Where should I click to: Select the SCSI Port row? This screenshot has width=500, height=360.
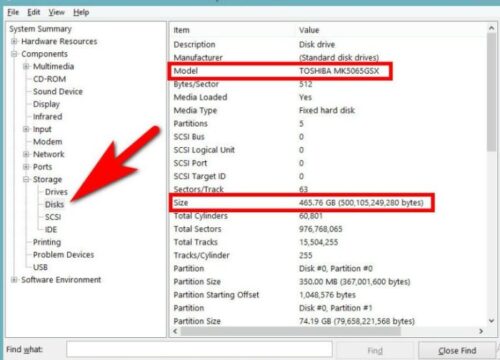point(328,163)
